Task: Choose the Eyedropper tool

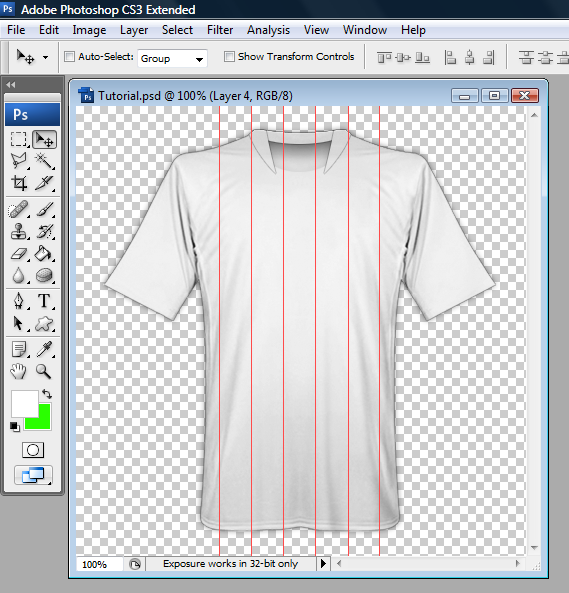Action: [x=44, y=349]
